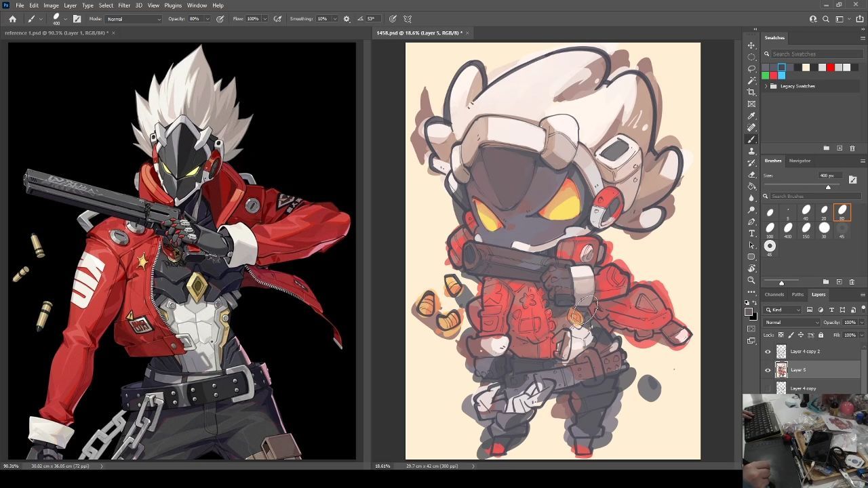
Task: Select the Frame tool
Action: pyautogui.click(x=751, y=104)
